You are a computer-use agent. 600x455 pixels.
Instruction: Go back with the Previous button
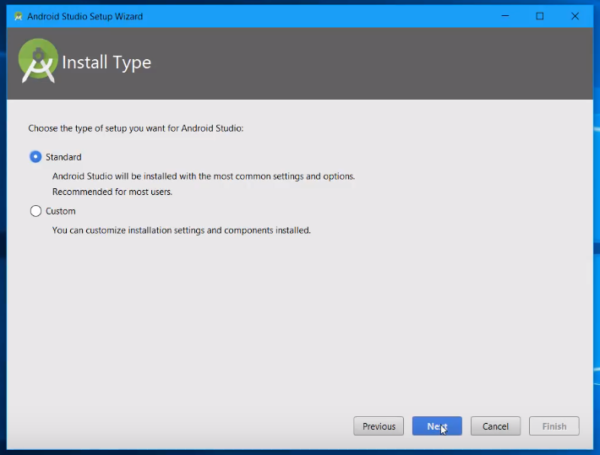pos(378,426)
